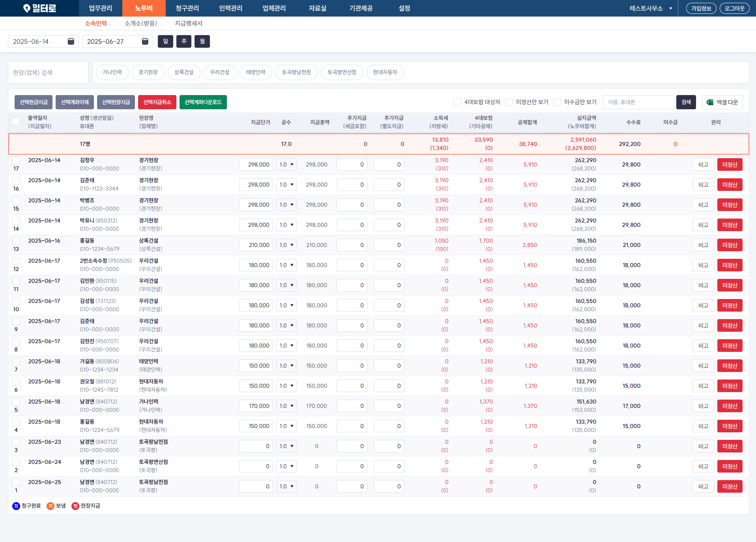This screenshot has height=542, width=756.
Task: Click the red 현장지급 legend icon
Action: [75, 506]
